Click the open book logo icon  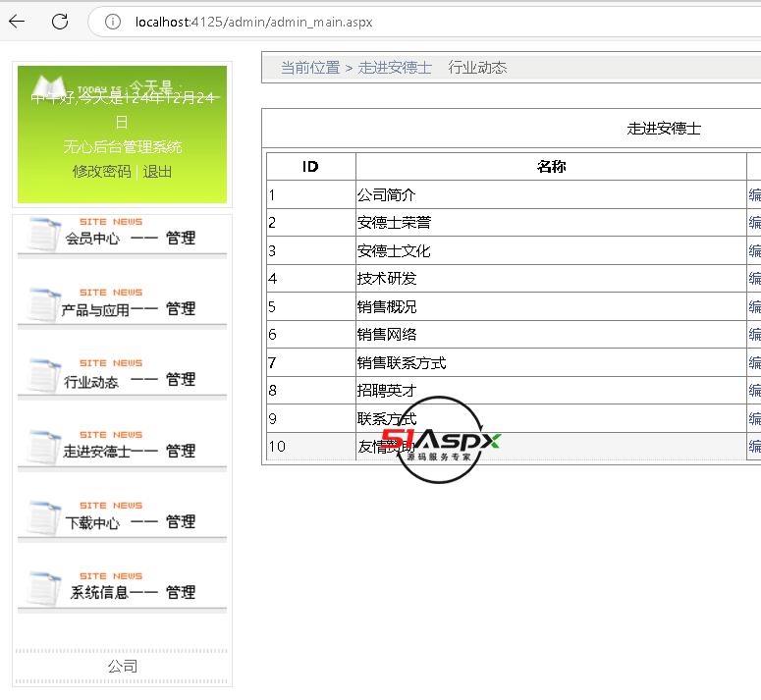click(x=48, y=86)
